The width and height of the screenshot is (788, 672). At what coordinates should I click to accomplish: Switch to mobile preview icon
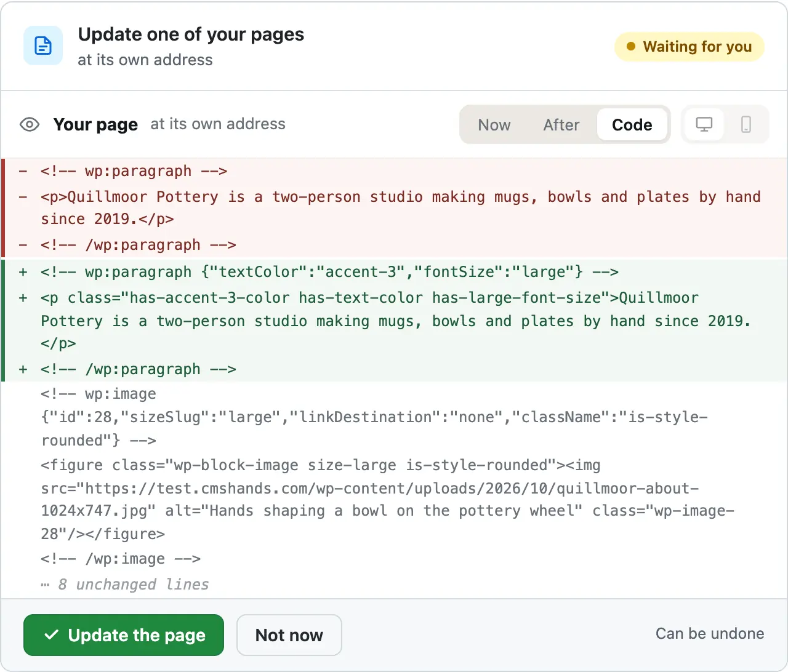(746, 124)
